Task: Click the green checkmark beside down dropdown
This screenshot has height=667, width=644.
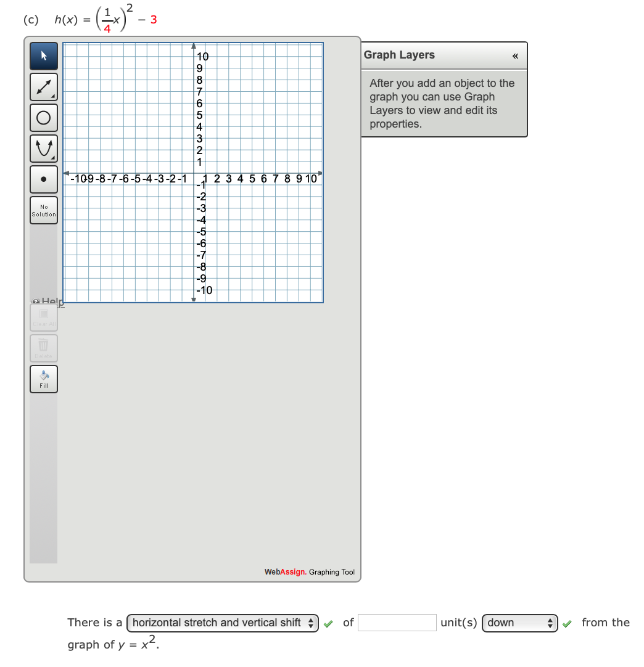Action: [567, 623]
